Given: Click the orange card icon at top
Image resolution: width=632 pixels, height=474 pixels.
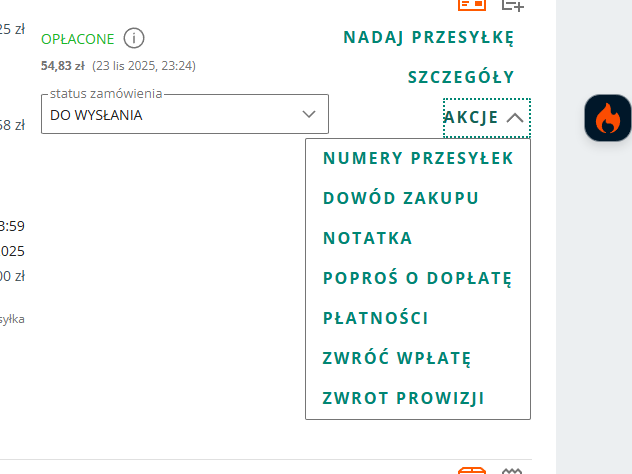Looking at the screenshot, I should [x=472, y=4].
